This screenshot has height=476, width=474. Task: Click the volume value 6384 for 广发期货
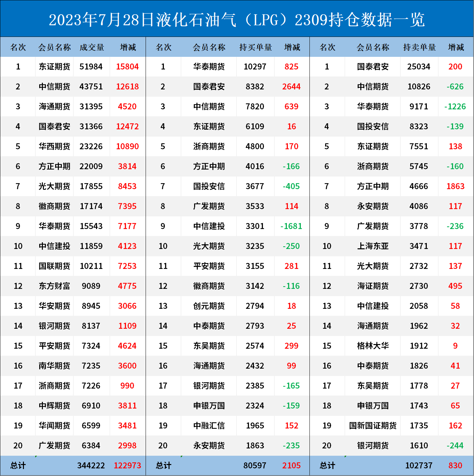91,446
